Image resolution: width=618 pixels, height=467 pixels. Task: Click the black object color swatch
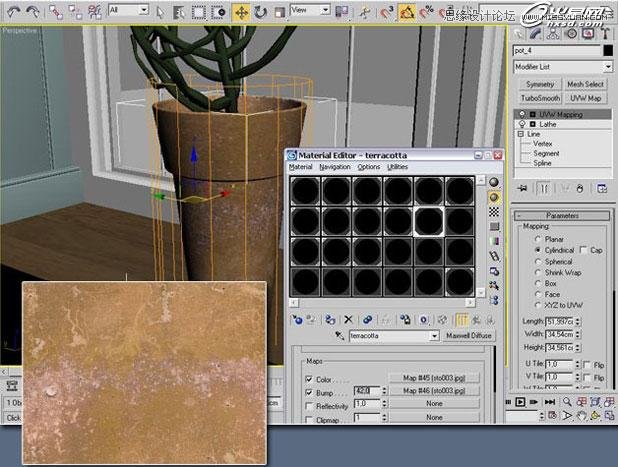[607, 49]
